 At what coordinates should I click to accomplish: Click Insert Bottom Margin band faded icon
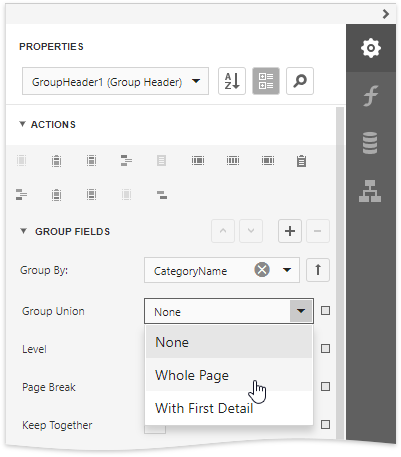click(x=126, y=194)
